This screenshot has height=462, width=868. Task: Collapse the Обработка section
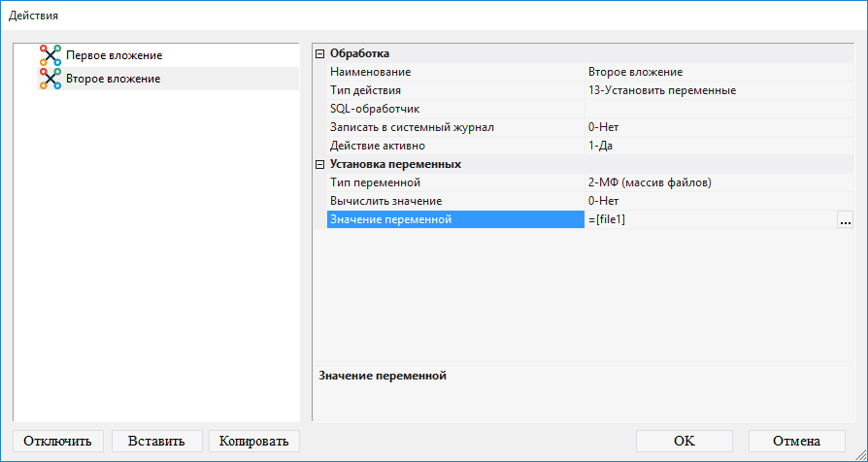[320, 53]
